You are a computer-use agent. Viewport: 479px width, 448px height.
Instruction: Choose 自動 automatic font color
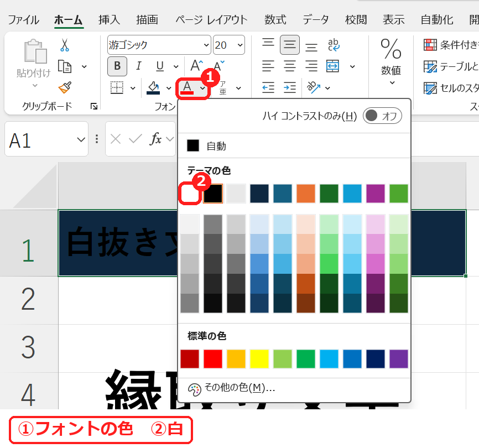tap(294, 146)
